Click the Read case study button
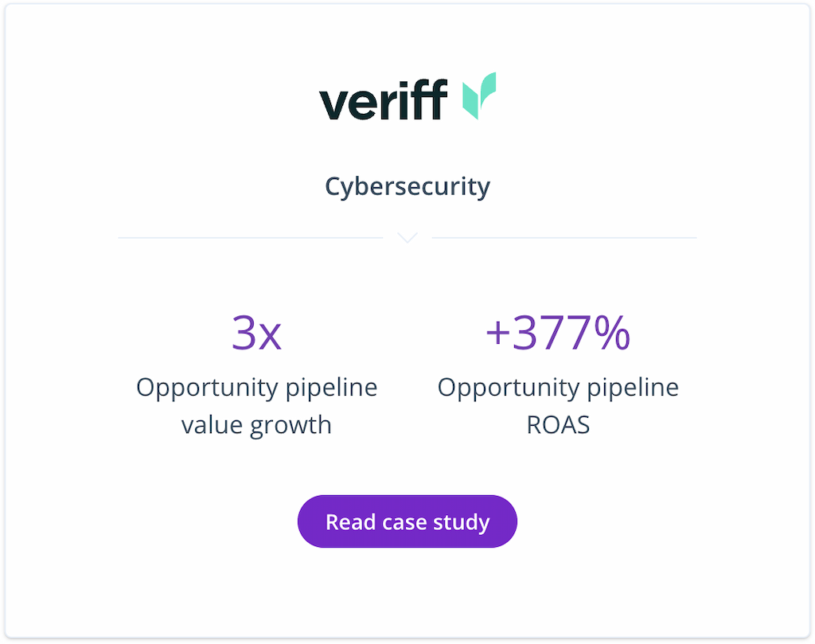 (407, 521)
